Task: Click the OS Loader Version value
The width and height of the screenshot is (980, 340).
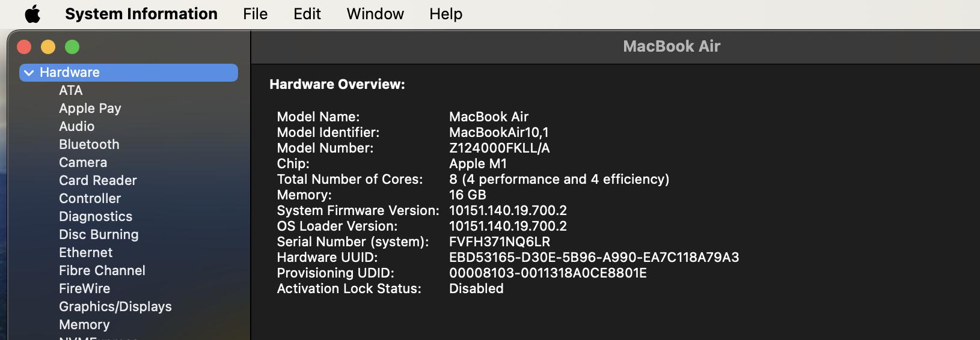Action: (508, 226)
